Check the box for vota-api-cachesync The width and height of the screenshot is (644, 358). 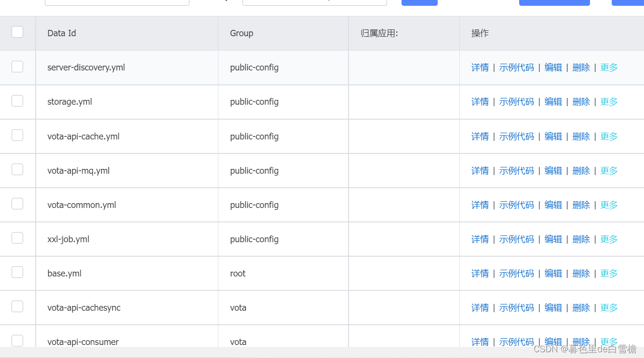tap(17, 306)
